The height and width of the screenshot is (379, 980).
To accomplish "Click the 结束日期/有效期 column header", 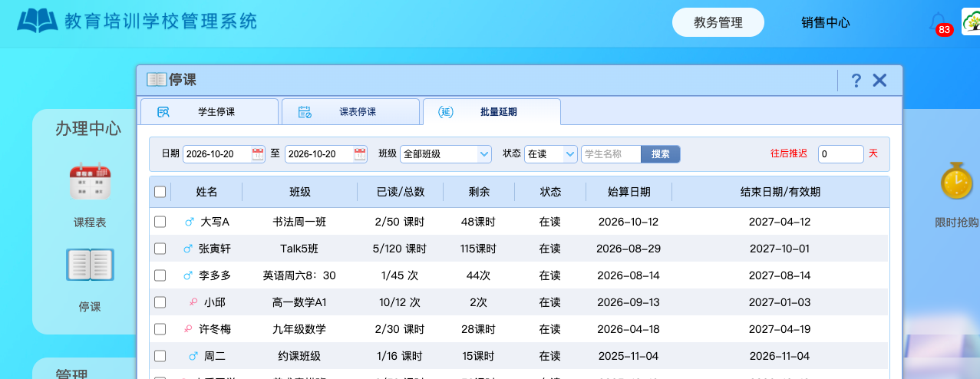I will tap(780, 192).
